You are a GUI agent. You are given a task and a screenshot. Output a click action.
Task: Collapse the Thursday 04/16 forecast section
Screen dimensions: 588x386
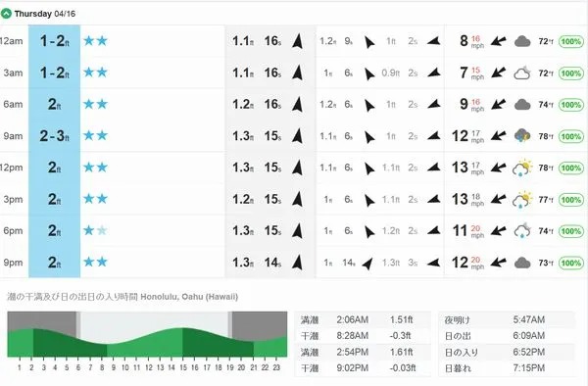(x=6, y=14)
